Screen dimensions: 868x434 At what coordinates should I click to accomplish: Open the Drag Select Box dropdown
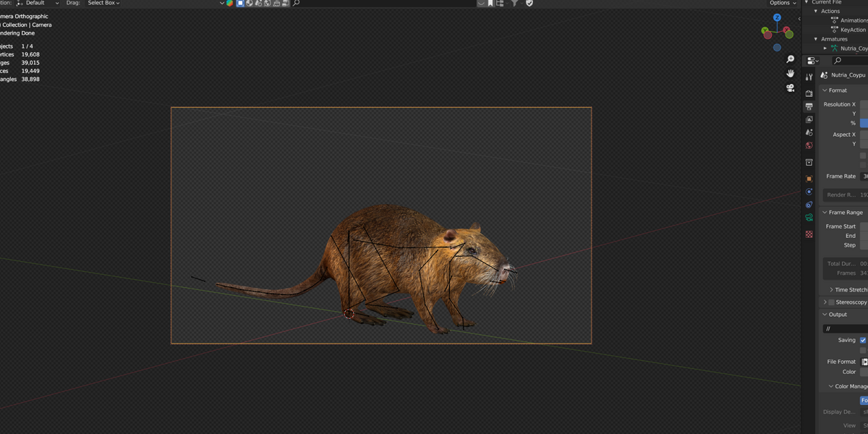click(x=103, y=3)
